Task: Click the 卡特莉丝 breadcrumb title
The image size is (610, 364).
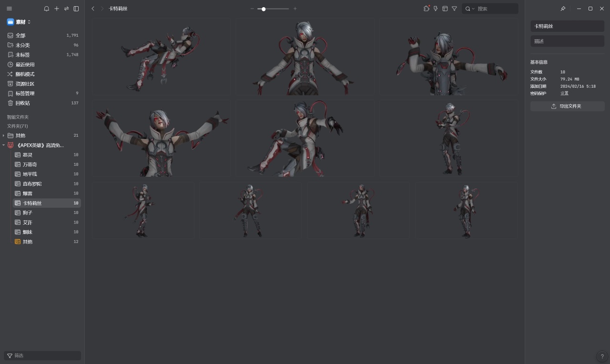Action: [x=118, y=9]
